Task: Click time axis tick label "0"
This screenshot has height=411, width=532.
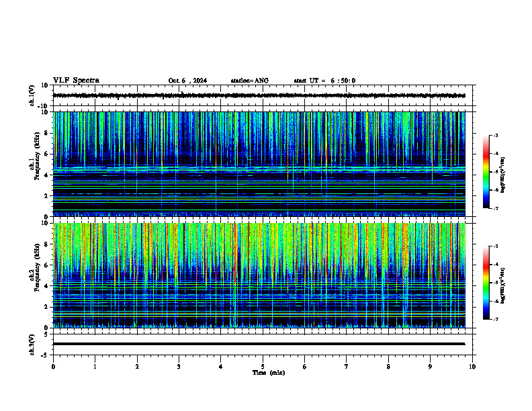Action: [53, 367]
